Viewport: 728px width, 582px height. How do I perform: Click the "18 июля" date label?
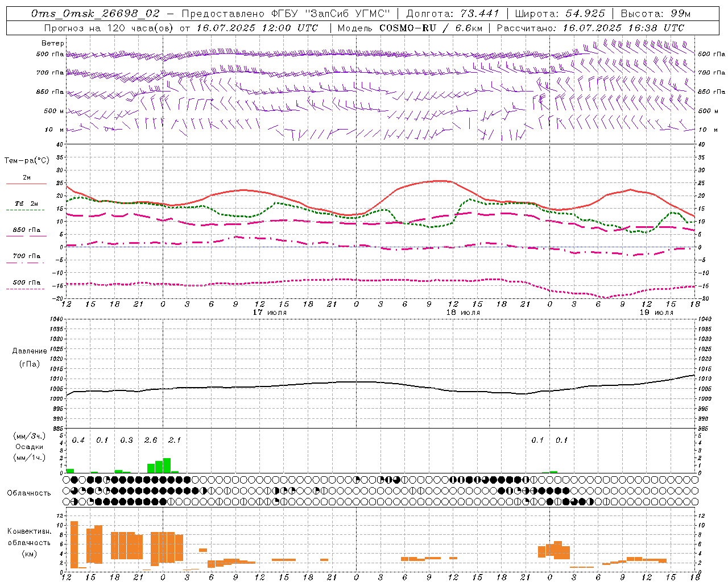(463, 313)
